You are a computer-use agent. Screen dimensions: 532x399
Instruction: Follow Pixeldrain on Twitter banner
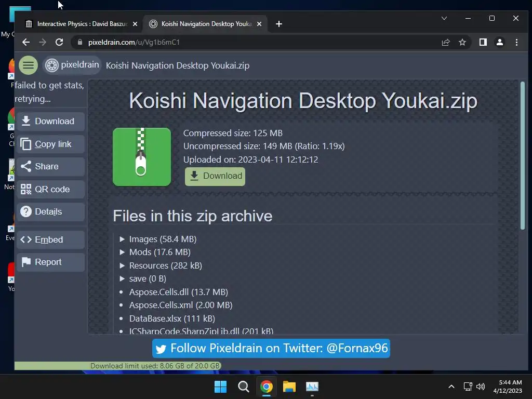click(x=271, y=349)
